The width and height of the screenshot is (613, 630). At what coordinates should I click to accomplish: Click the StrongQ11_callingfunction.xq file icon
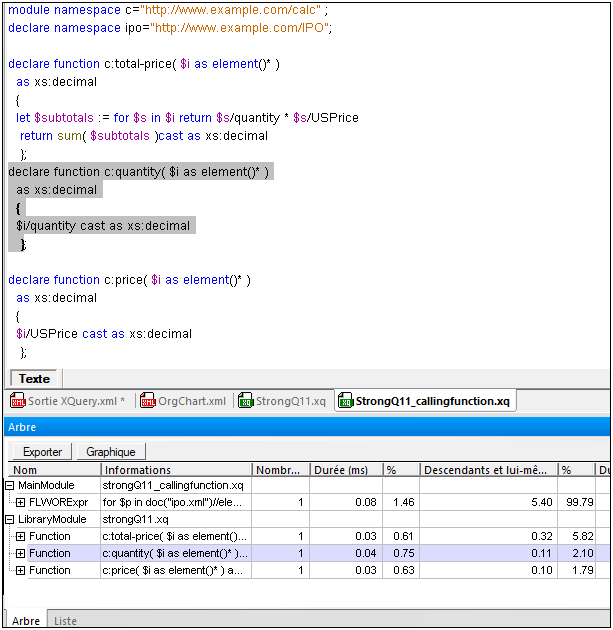[x=345, y=402]
